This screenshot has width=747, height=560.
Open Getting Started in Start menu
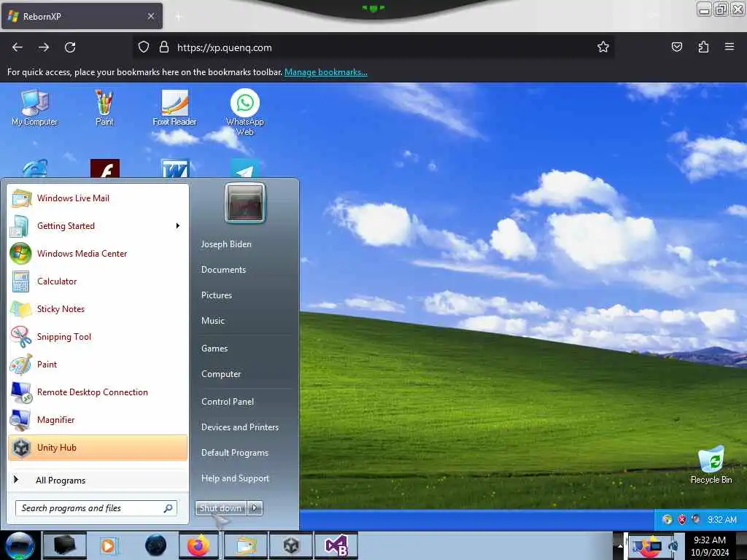(x=98, y=226)
